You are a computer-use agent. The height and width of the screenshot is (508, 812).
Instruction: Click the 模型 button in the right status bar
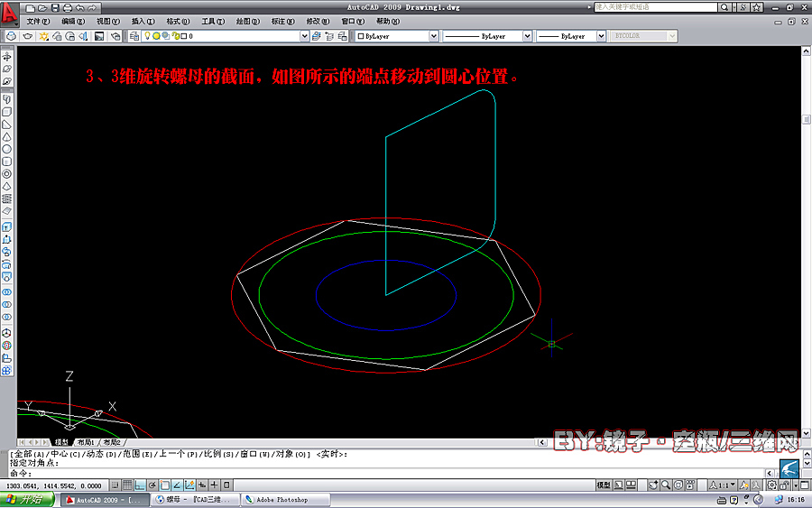[x=604, y=485]
